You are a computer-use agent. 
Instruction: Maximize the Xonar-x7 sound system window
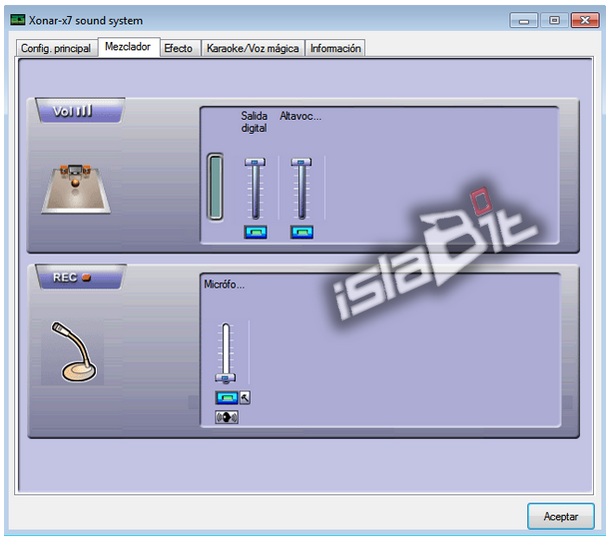(554, 20)
